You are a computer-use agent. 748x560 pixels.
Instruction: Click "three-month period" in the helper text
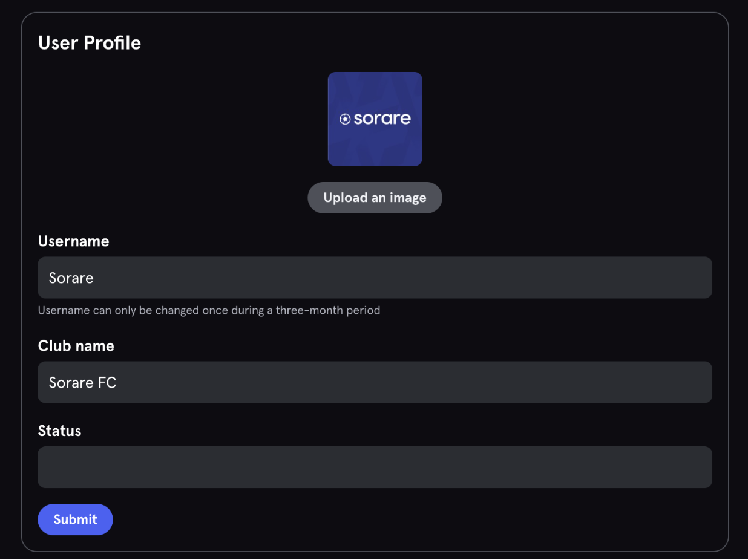point(328,310)
